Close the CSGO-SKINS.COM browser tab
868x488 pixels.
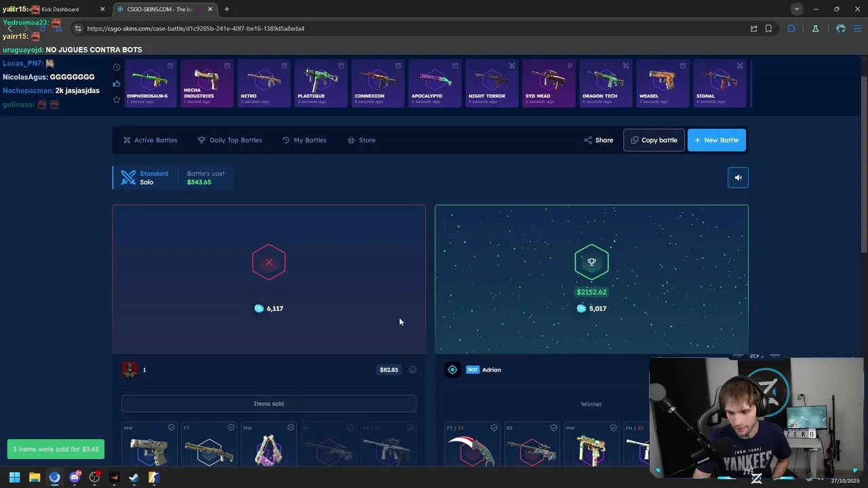(210, 9)
